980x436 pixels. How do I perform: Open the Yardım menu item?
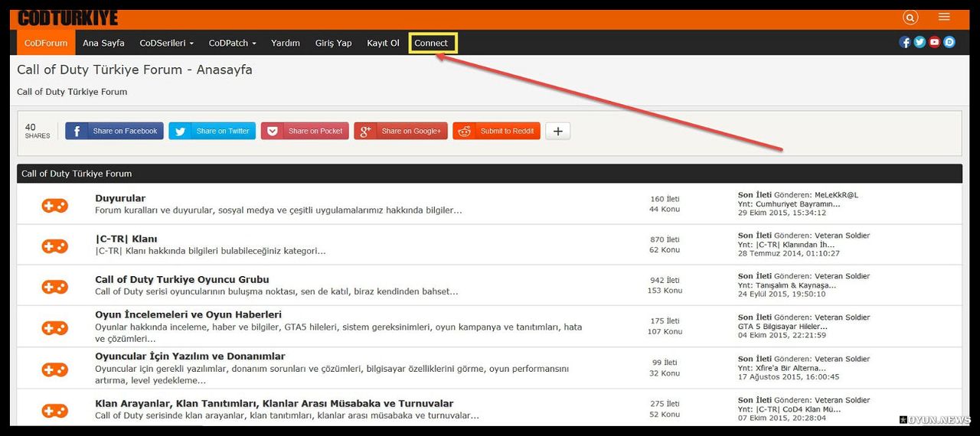click(286, 43)
